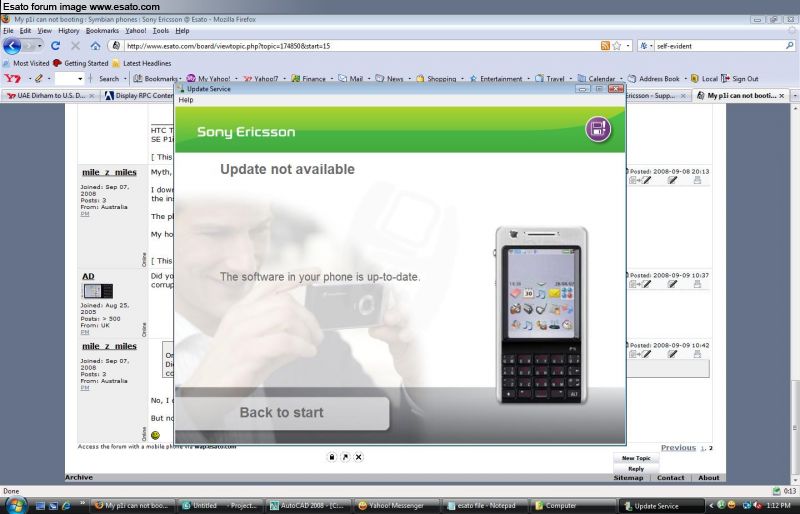The image size is (800, 514).
Task: Open the Archive link in footer
Action: coord(79,478)
